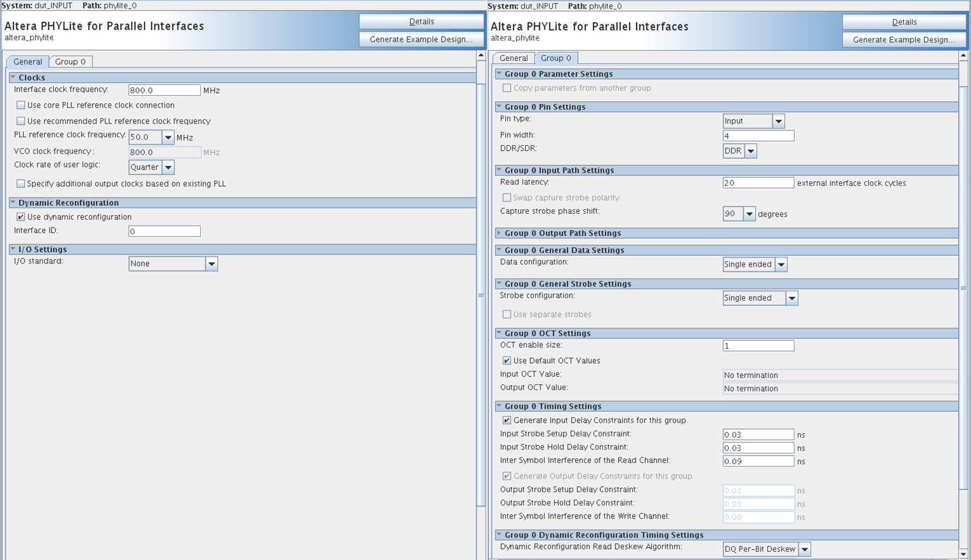Click Details button in the left panel
This screenshot has height=560, width=971.
[421, 22]
